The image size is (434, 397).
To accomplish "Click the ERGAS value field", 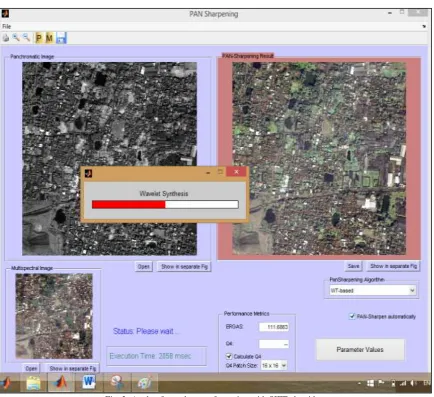I will 274,327.
